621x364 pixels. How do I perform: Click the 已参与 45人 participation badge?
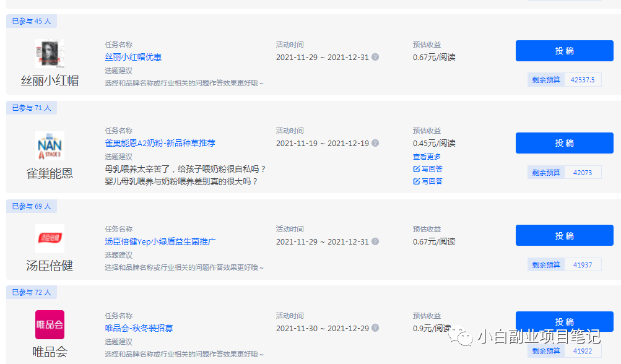click(x=31, y=20)
